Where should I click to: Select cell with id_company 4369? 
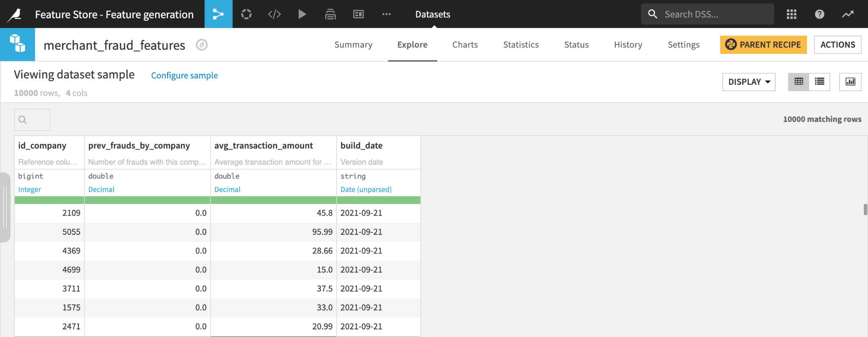pyautogui.click(x=50, y=251)
